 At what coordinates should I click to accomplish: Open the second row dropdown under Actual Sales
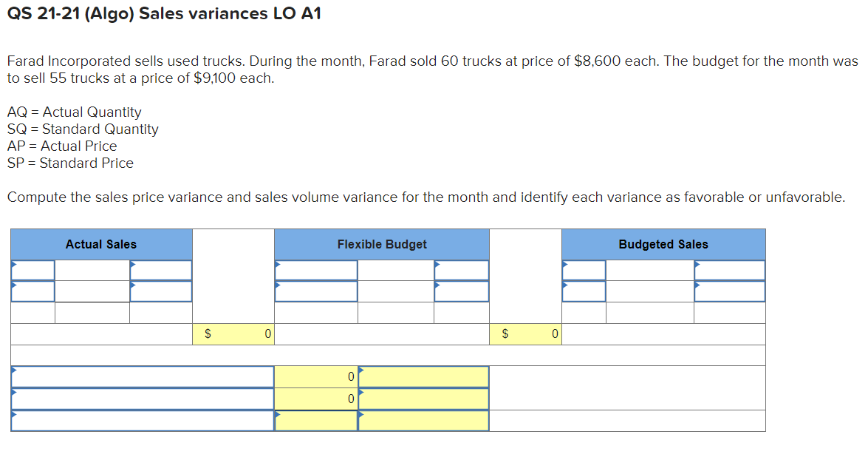click(x=32, y=291)
